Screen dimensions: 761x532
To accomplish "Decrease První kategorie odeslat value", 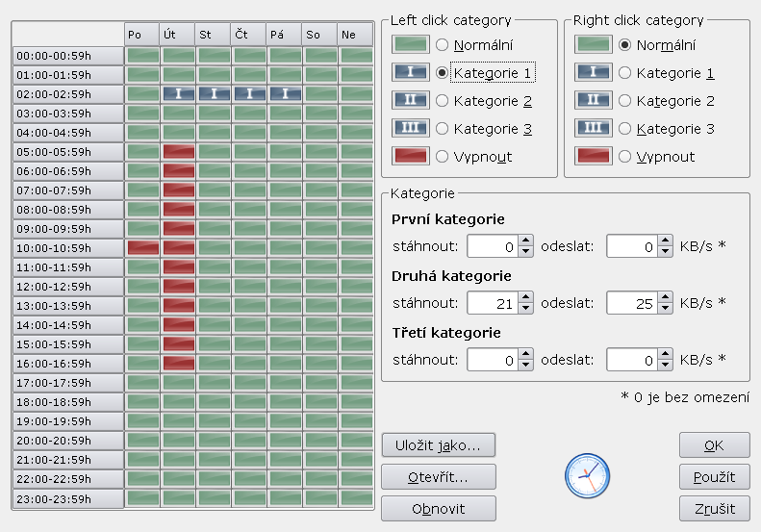I will pyautogui.click(x=666, y=251).
